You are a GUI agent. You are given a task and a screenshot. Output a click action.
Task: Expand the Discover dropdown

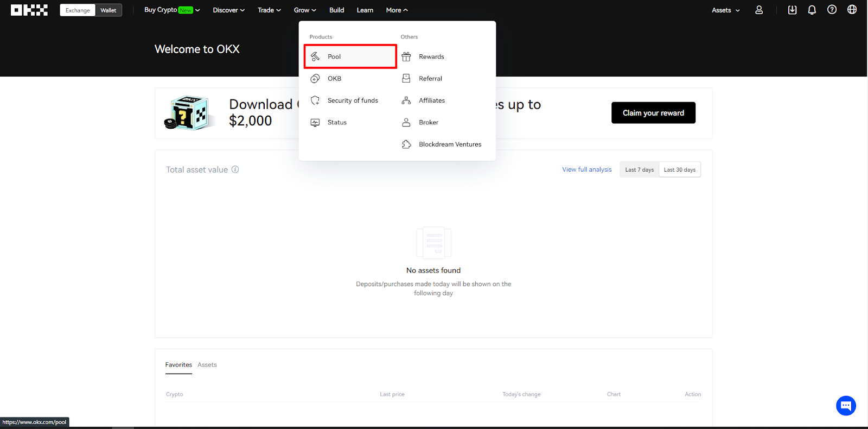pos(228,10)
